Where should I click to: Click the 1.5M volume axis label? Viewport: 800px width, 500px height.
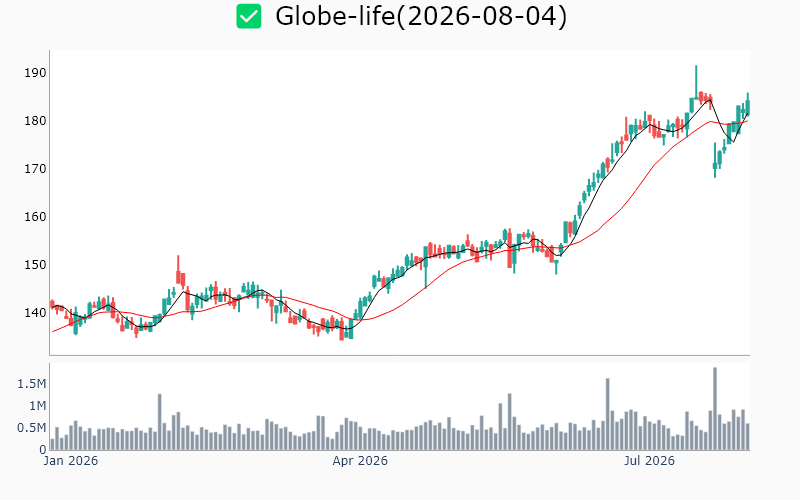32,384
